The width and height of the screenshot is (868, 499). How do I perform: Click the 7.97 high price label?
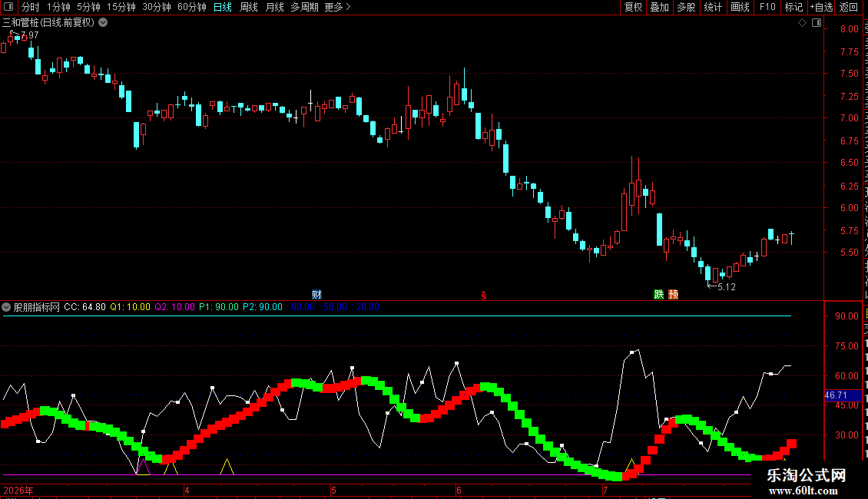[x=29, y=35]
